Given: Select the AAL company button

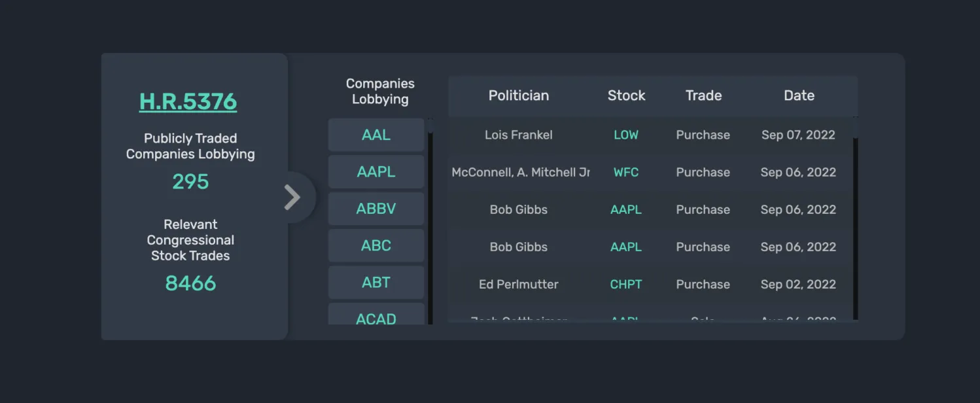Looking at the screenshot, I should point(376,135).
